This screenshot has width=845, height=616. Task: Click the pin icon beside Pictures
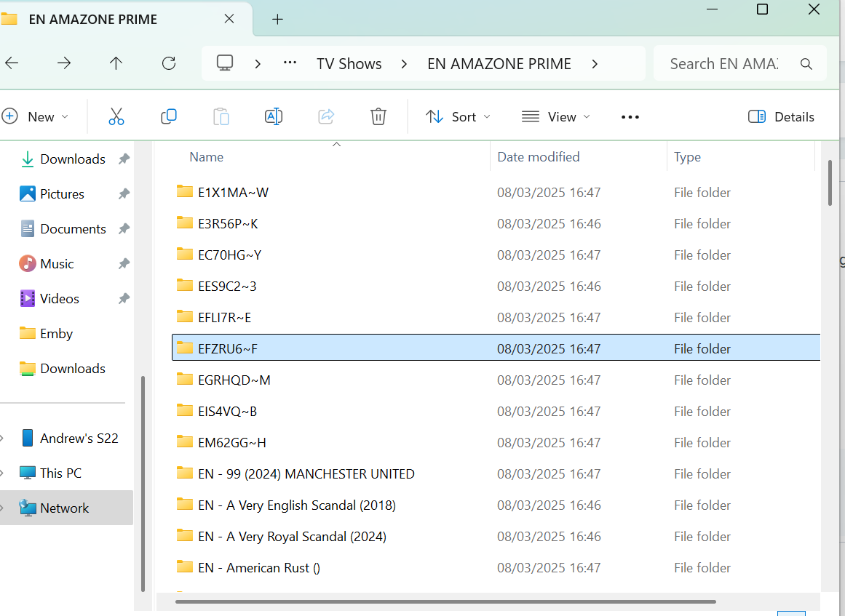(124, 194)
